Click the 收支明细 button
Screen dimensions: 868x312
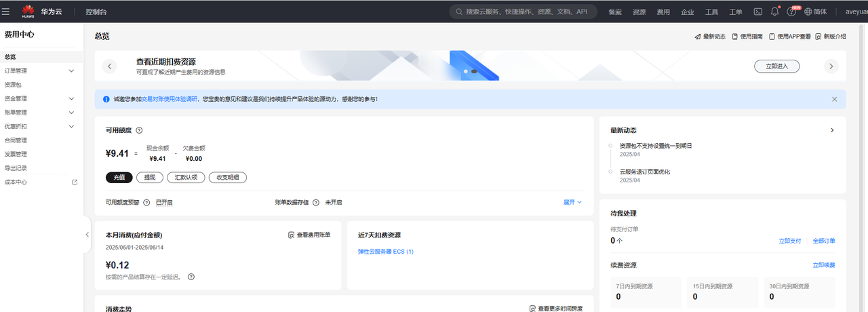click(228, 178)
